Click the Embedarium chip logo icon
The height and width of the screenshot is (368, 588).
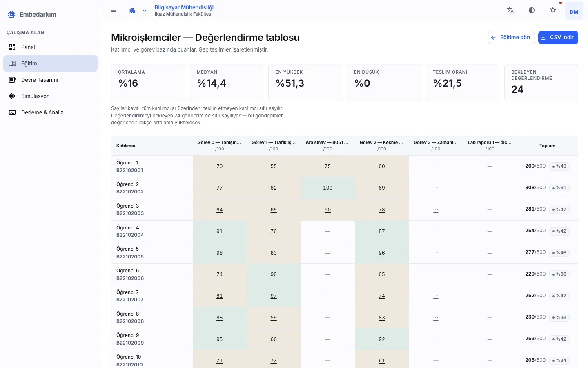11,15
